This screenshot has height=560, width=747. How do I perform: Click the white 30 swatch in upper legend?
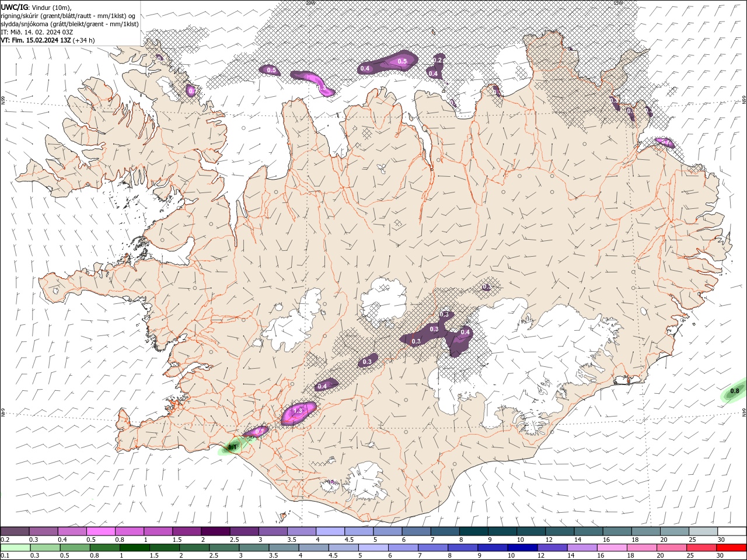[732, 531]
